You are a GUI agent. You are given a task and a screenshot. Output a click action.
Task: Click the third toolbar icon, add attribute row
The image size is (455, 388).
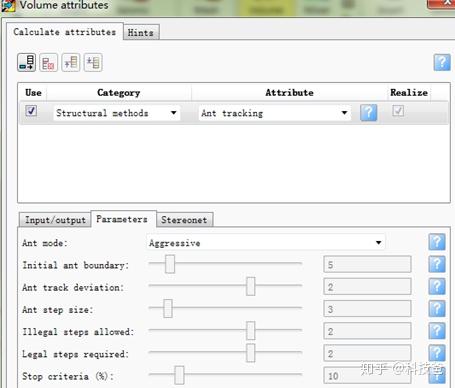71,63
